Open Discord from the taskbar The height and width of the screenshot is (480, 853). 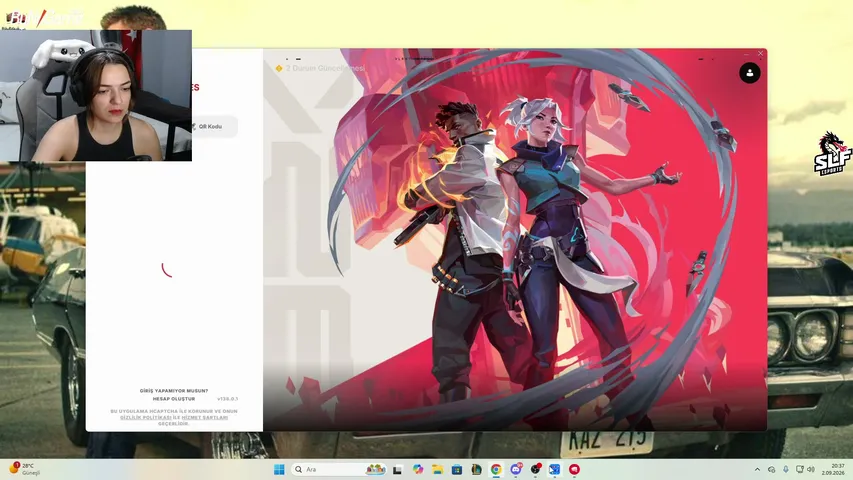pyautogui.click(x=516, y=469)
